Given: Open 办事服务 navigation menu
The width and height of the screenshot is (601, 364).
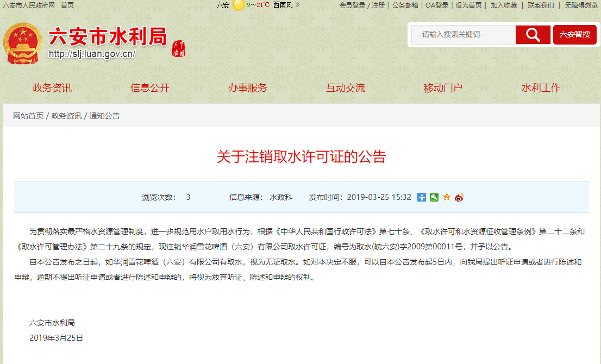Looking at the screenshot, I should (248, 88).
